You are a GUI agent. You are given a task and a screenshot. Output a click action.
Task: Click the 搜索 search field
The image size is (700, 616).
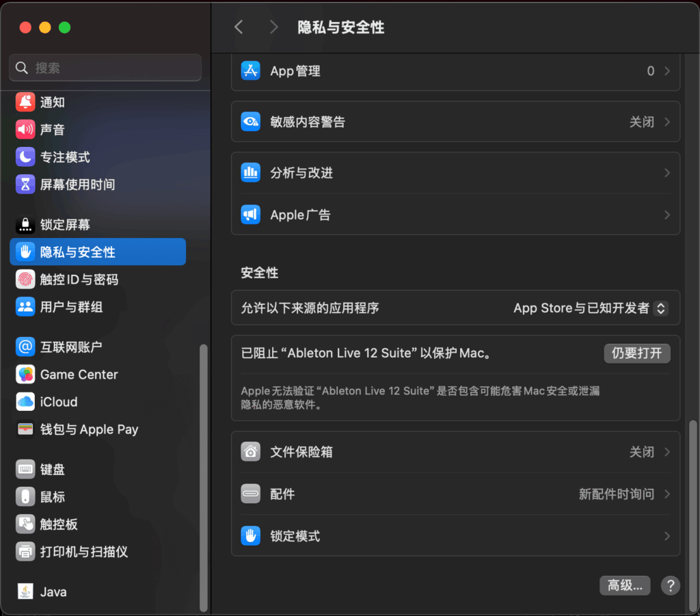[105, 68]
